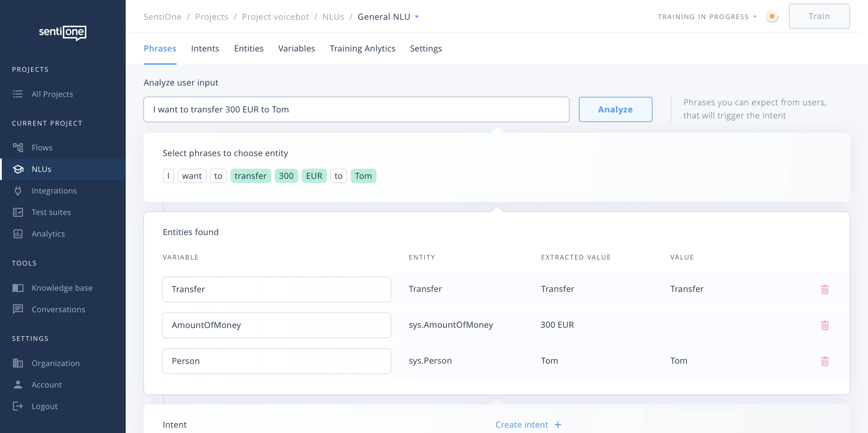Click the AmountOfMoney variable field
This screenshot has width=868, height=433.
(276, 325)
